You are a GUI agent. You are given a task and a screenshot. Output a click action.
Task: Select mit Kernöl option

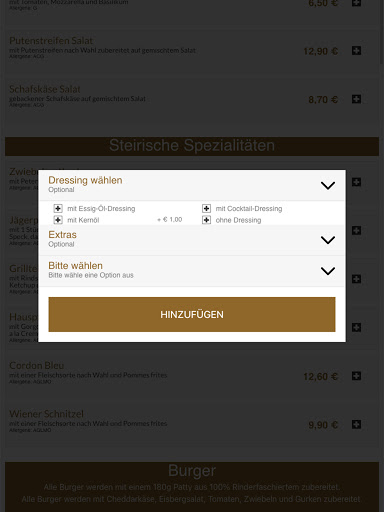pyautogui.click(x=58, y=220)
